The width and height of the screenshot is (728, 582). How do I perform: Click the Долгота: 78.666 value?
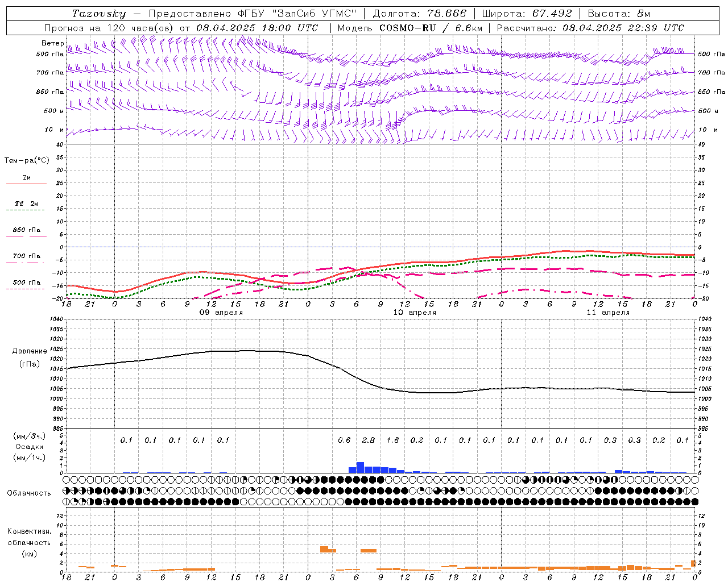(420, 14)
